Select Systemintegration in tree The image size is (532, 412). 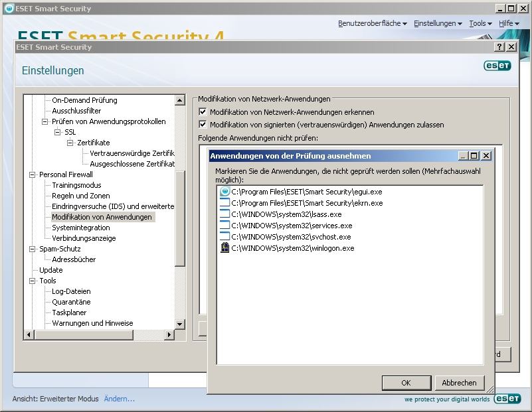81,228
